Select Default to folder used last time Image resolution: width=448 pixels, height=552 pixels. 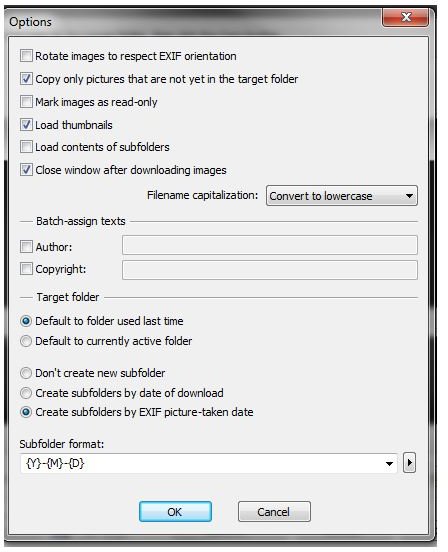26,321
